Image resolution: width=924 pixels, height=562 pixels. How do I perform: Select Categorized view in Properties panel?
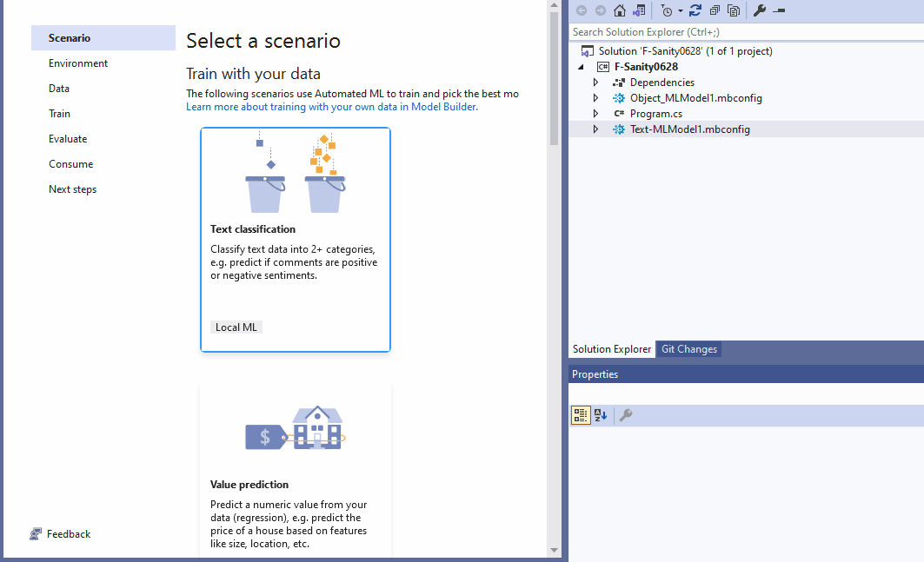point(581,415)
